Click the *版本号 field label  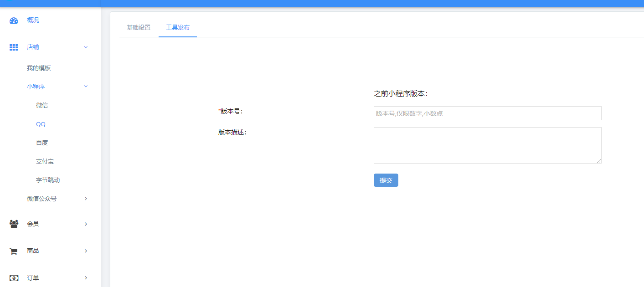(x=231, y=111)
